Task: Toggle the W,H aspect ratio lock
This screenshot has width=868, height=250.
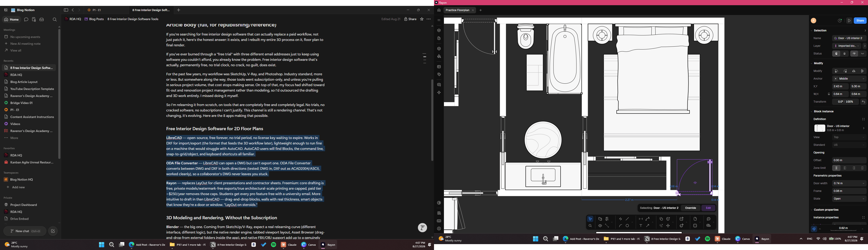Action: [x=829, y=94]
